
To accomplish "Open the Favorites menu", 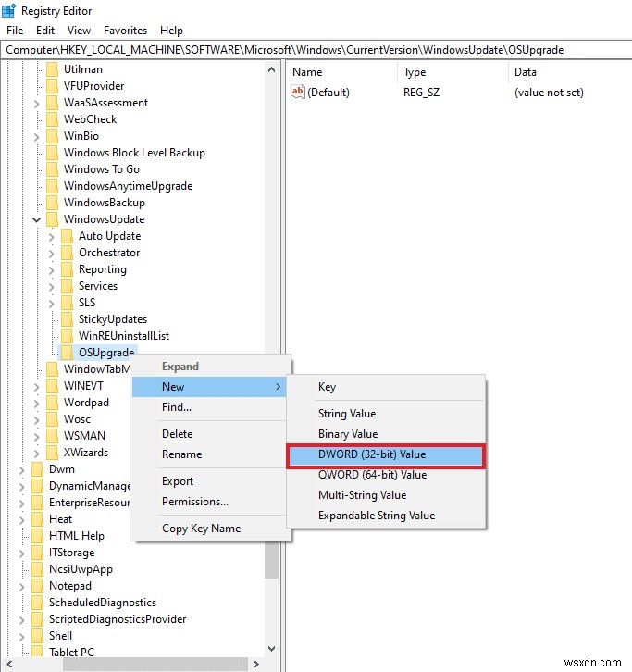I will pyautogui.click(x=125, y=31).
